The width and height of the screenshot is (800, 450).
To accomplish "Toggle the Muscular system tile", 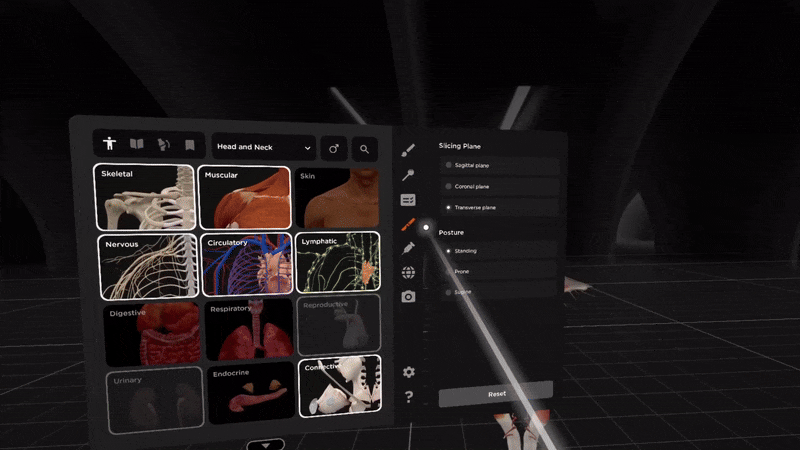I will (x=244, y=197).
